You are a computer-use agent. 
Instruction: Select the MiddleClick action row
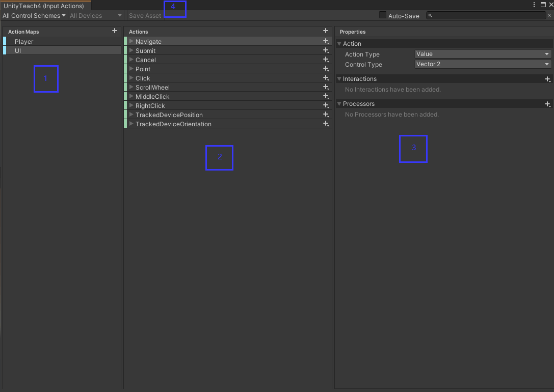pyautogui.click(x=227, y=96)
